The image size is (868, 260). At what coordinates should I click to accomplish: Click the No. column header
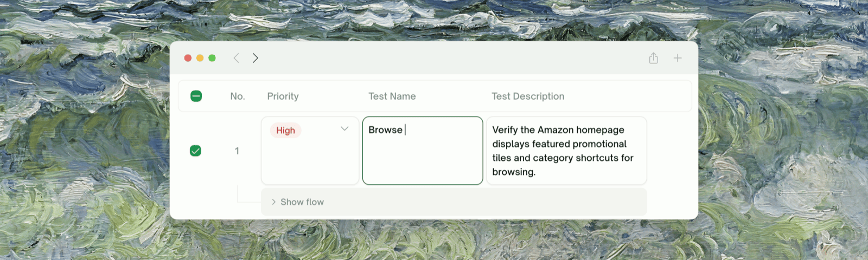coord(238,96)
